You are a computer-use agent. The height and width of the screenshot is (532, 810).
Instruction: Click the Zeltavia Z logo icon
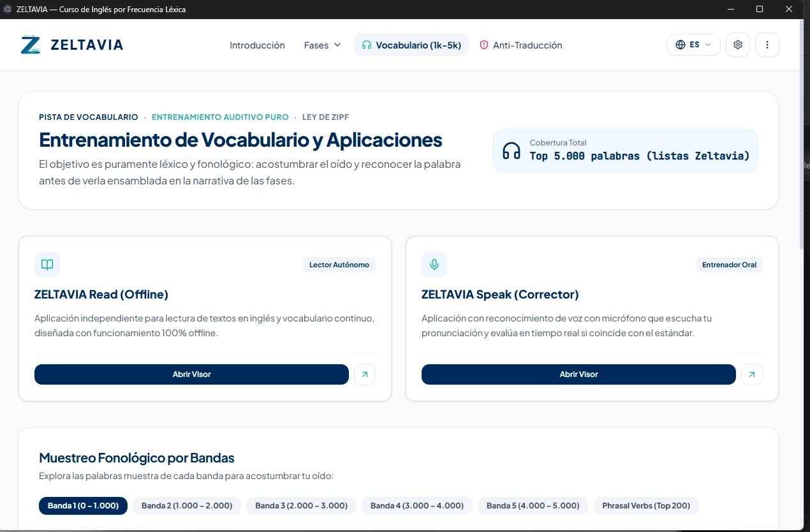[x=31, y=45]
